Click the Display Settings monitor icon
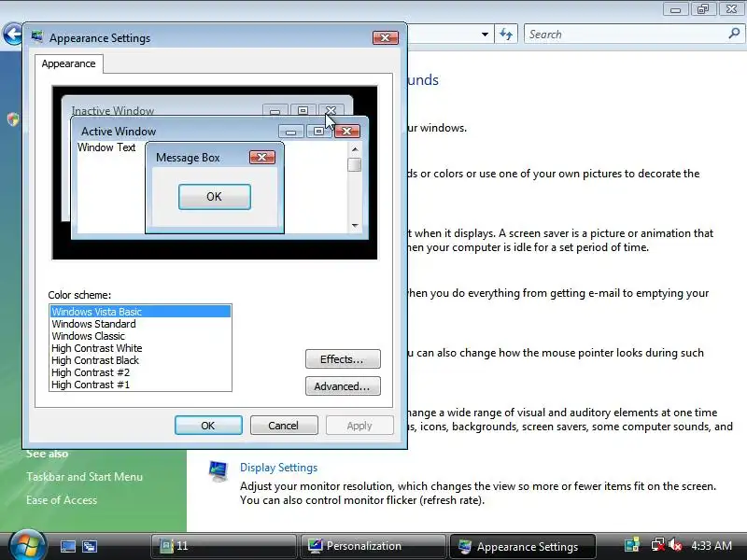Screen dimensions: 747x560 [218, 471]
